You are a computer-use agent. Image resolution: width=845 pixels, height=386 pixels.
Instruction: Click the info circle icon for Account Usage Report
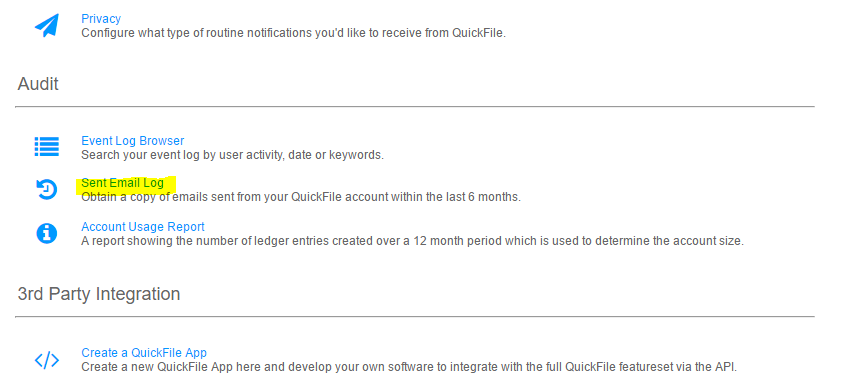[46, 233]
